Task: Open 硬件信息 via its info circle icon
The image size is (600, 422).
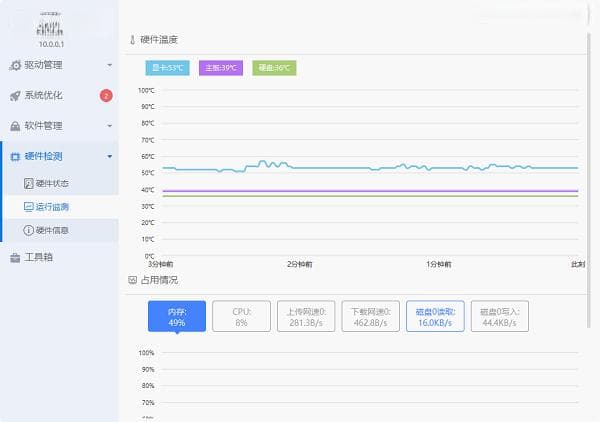Action: 29,230
